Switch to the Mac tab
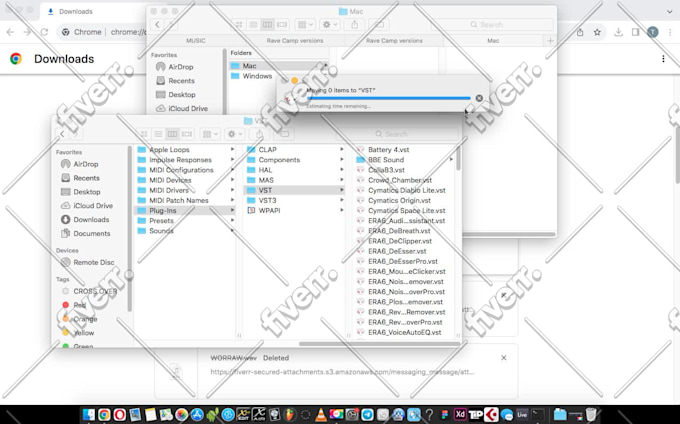This screenshot has width=680, height=424. coord(493,40)
